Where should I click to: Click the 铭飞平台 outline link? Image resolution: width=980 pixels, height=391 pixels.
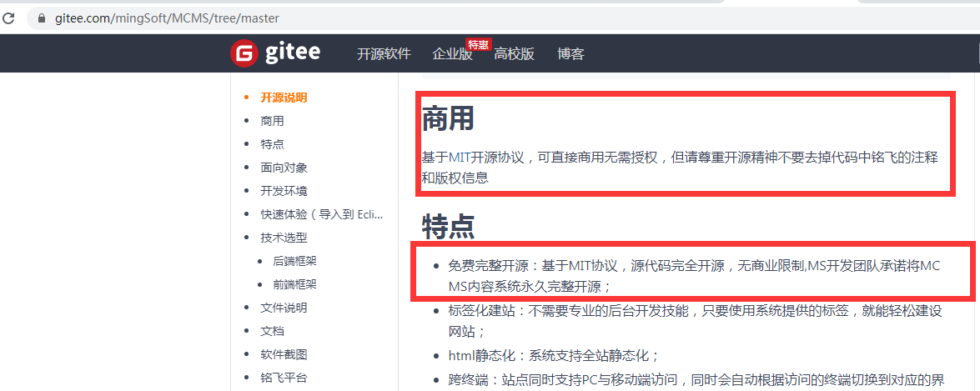point(284,378)
